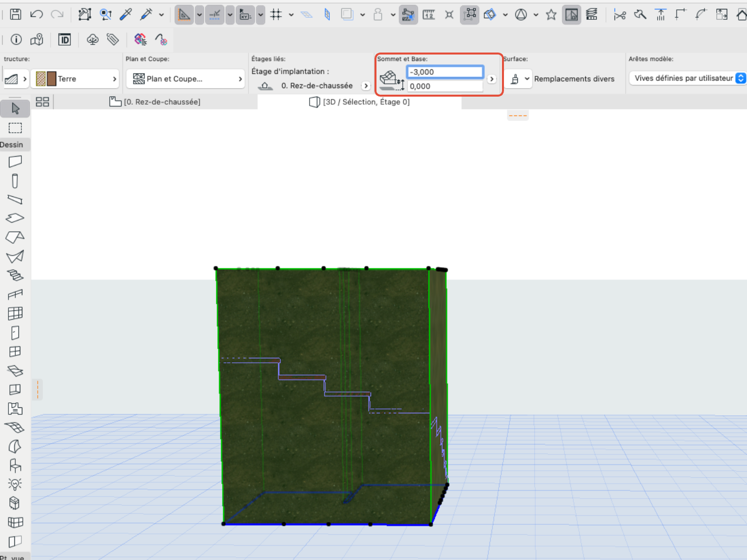Select the Arrow selection tool
747x560 pixels.
15,108
